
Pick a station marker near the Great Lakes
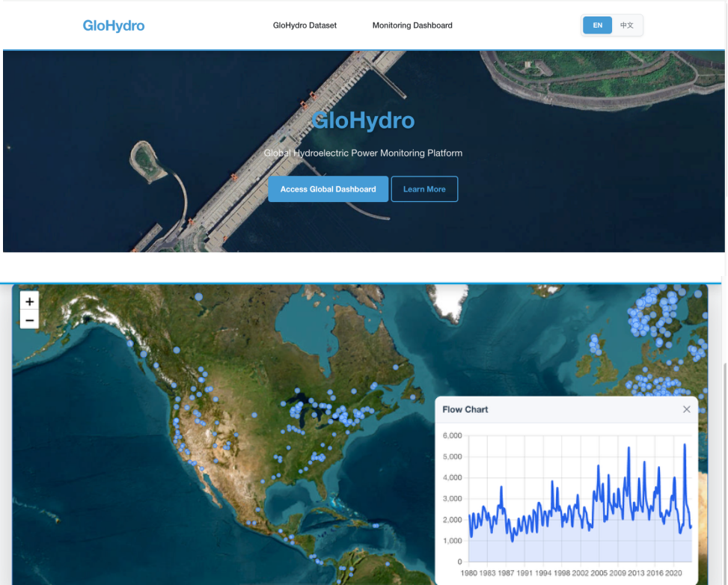coord(299,408)
